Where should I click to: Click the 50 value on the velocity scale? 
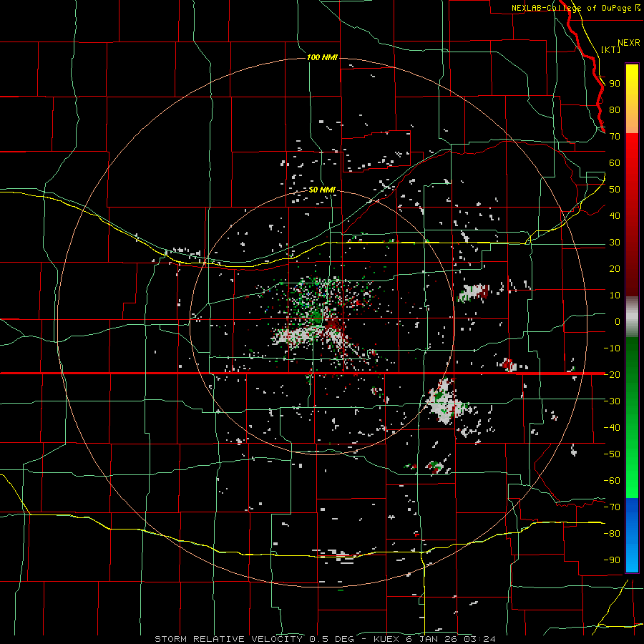[615, 190]
